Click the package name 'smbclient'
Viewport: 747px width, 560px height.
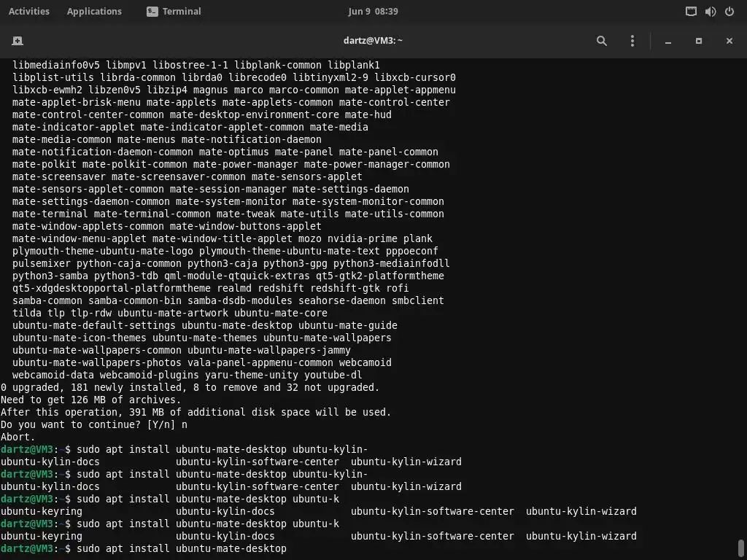[418, 301]
